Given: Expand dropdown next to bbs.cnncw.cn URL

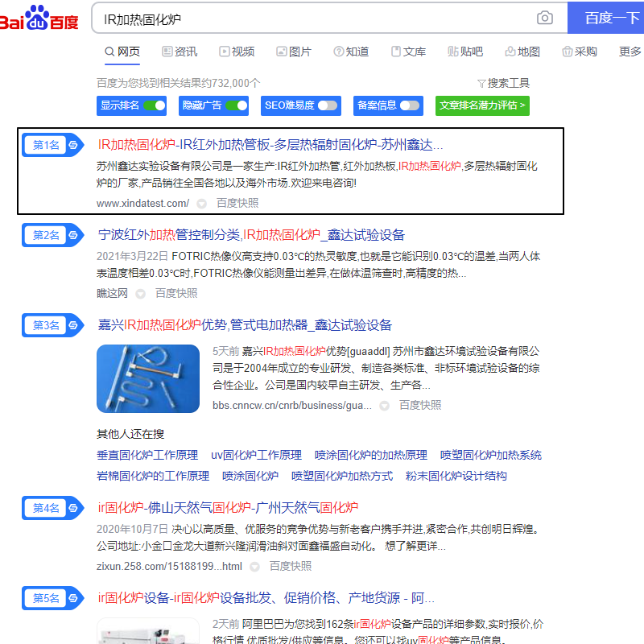Looking at the screenshot, I should [x=385, y=406].
